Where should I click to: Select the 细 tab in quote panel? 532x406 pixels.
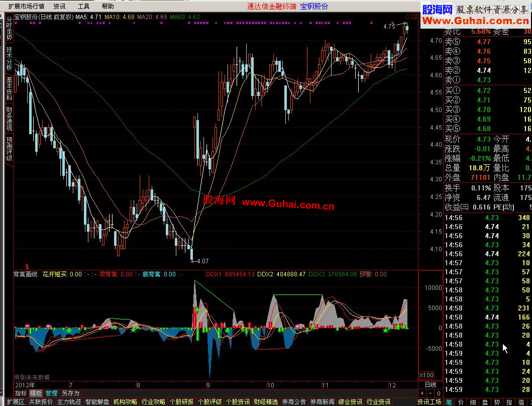point(473,402)
